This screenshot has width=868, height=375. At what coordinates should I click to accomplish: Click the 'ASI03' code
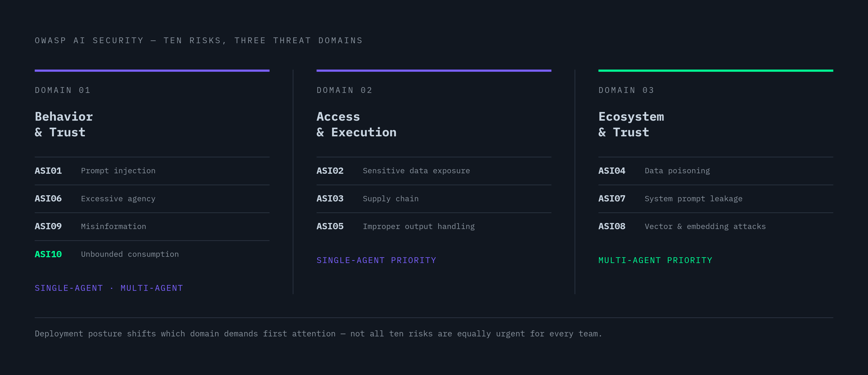click(330, 199)
